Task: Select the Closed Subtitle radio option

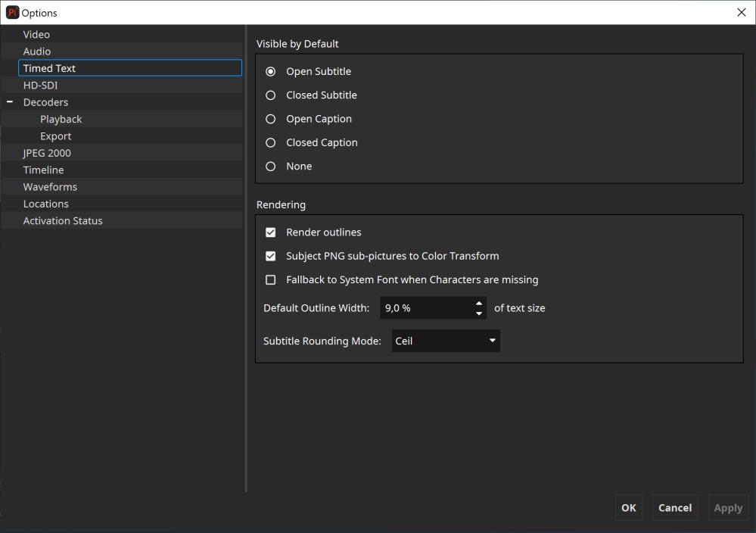Action: click(270, 95)
